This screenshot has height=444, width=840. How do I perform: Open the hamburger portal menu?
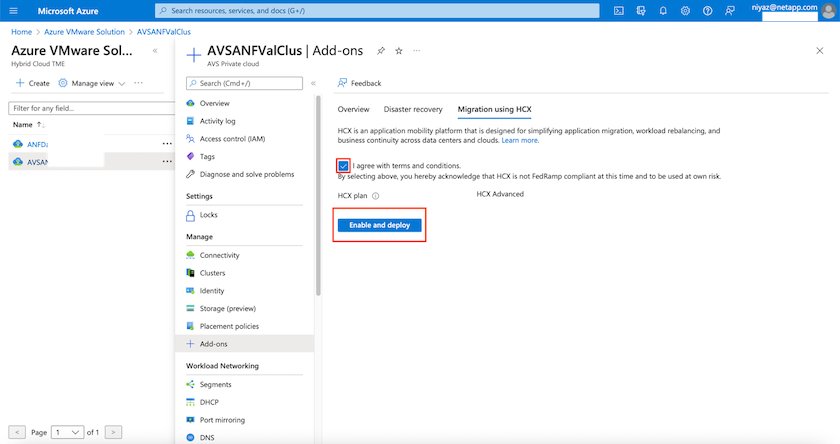tap(14, 11)
